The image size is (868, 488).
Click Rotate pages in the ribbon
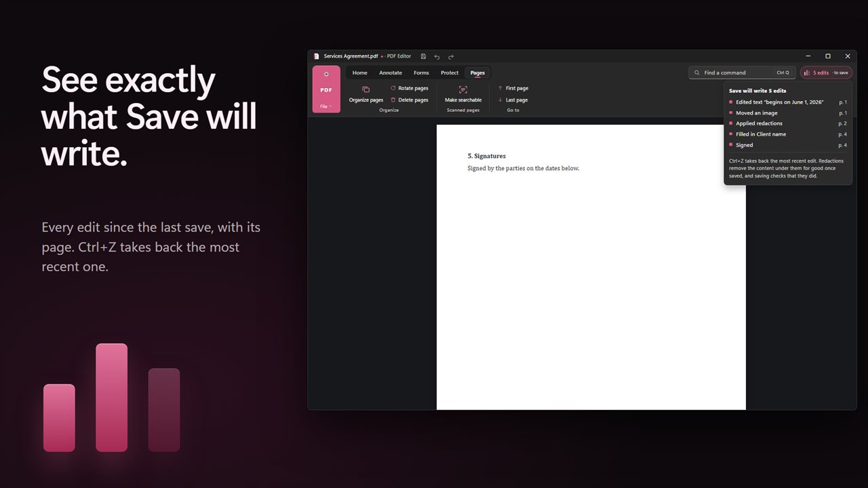tap(409, 88)
